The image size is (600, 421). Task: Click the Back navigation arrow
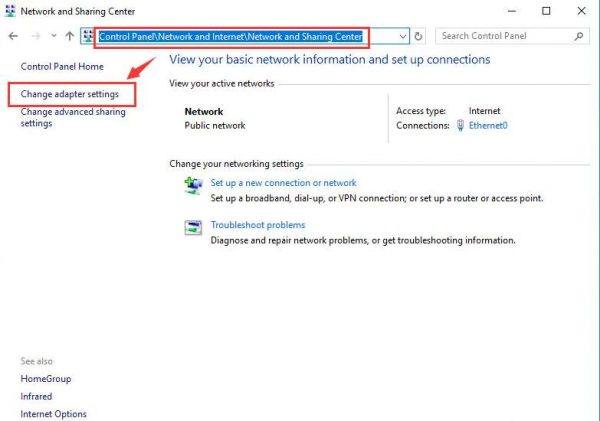click(x=13, y=36)
